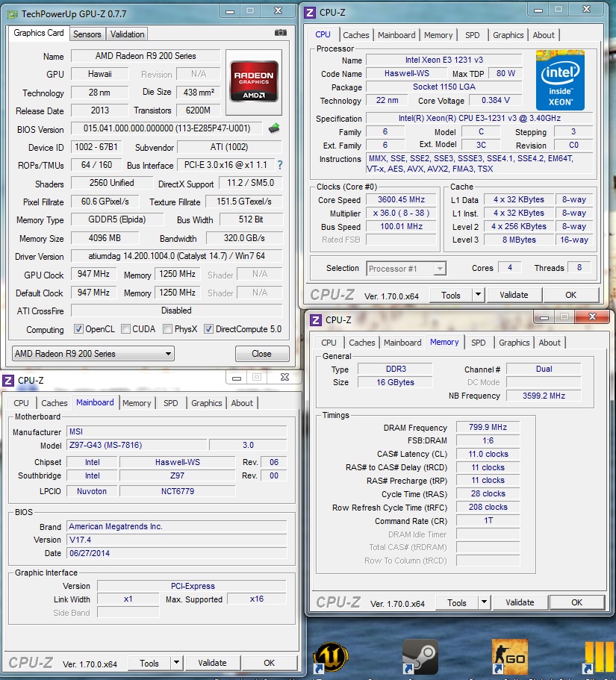Click the GPU Name field AMD Radeon R9 200 Series

[146, 56]
